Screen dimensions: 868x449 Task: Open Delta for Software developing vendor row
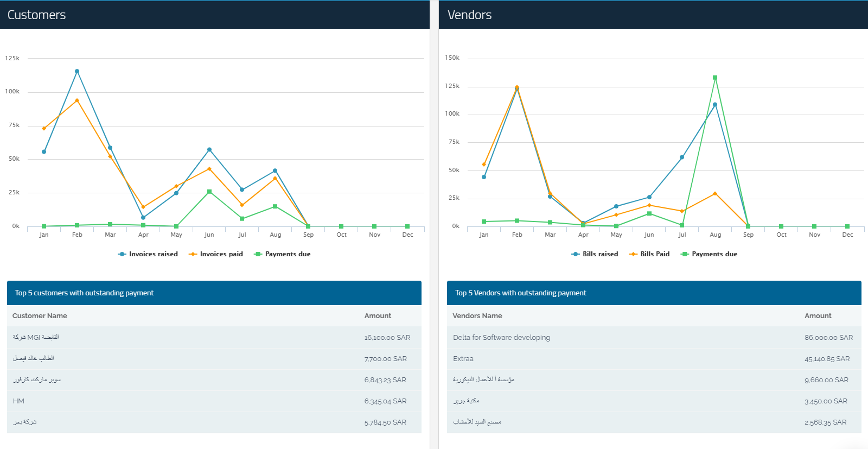501,338
